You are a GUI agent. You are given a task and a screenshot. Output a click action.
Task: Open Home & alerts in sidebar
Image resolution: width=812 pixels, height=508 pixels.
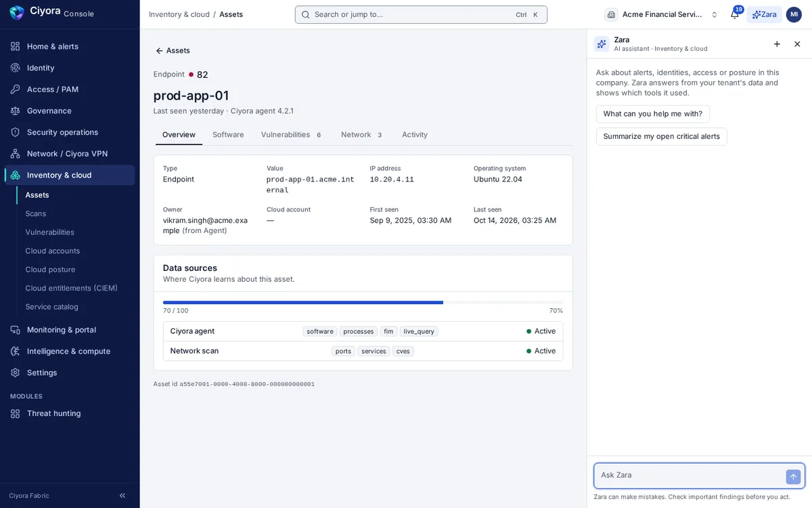point(70,46)
